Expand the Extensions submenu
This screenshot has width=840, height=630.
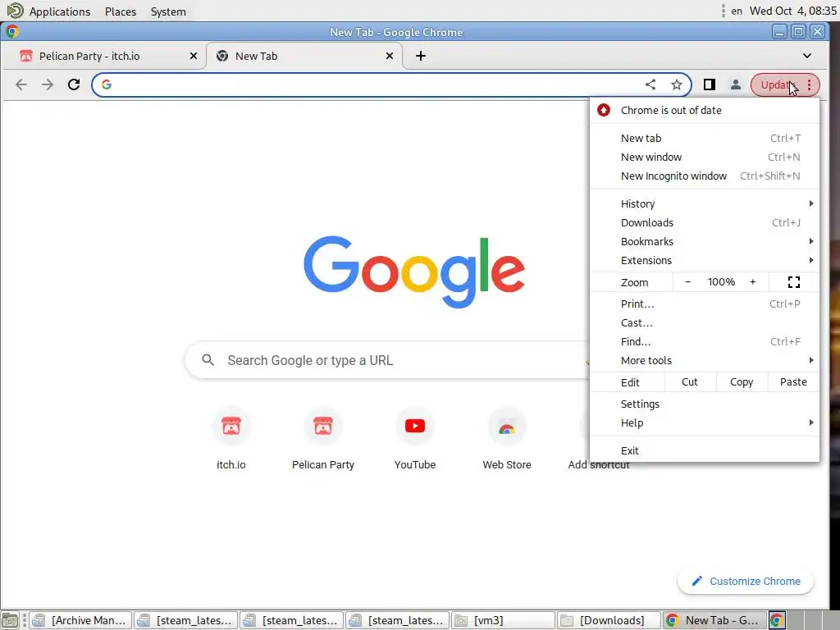[x=705, y=260]
